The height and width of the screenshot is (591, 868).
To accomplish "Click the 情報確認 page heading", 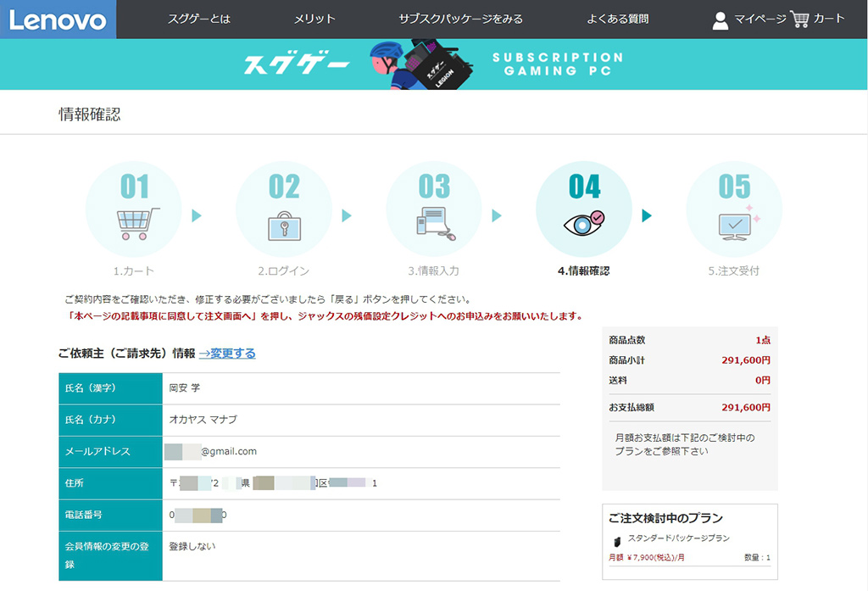I will click(x=90, y=114).
